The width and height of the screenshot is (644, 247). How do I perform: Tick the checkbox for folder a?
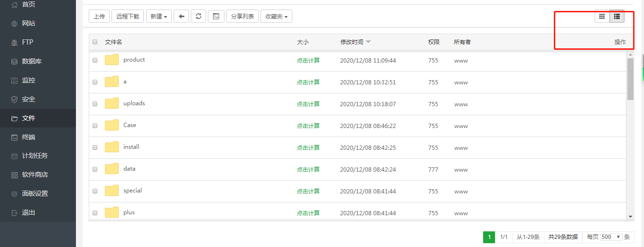[95, 82]
